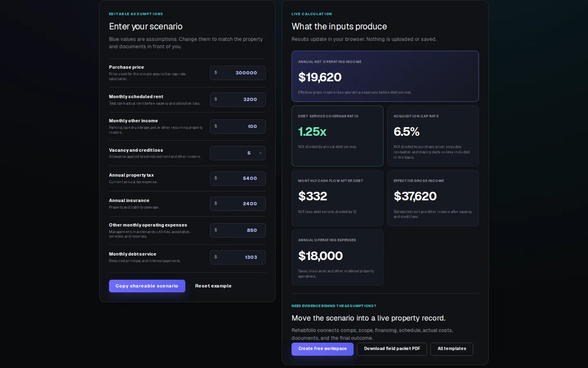This screenshot has height=368, width=588.
Task: Download field packet PDF
Action: pyautogui.click(x=392, y=349)
